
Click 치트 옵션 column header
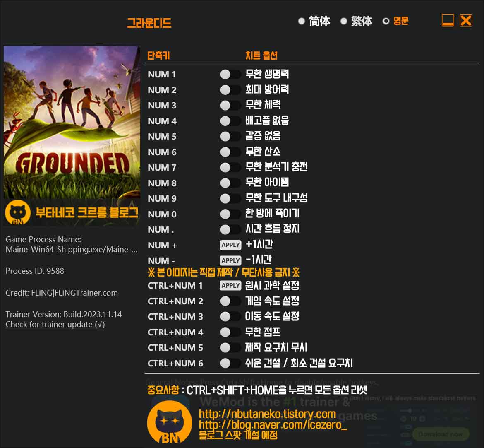(261, 55)
